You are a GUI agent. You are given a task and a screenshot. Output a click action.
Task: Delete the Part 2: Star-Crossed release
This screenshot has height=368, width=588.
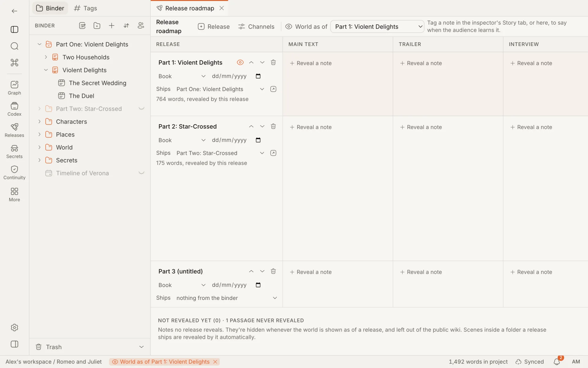[273, 126]
